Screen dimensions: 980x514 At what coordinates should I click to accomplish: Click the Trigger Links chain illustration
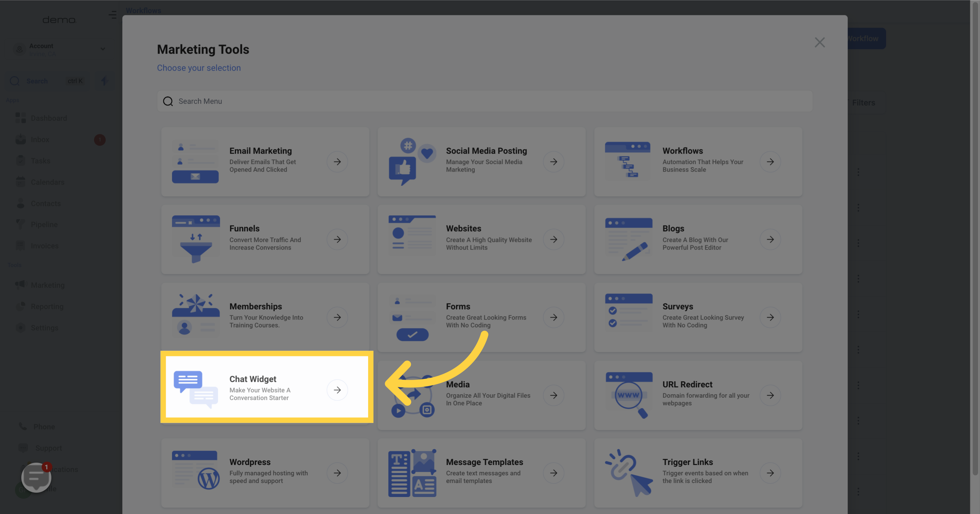tap(629, 473)
